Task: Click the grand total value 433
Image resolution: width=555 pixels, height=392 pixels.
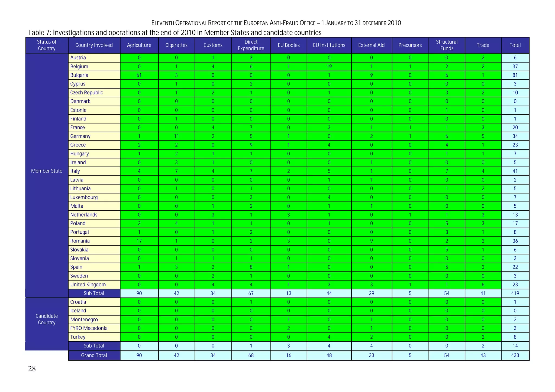Action: coord(515,355)
